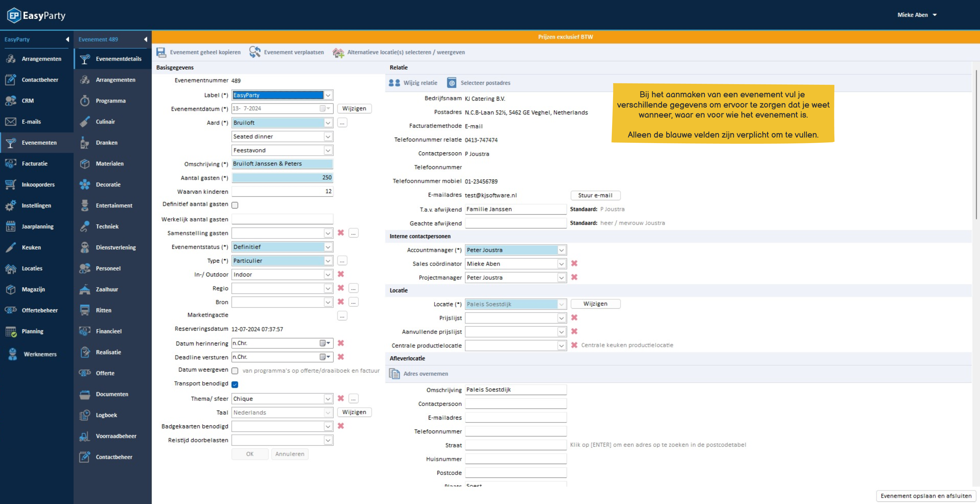Open Instellingen gear icon
This screenshot has height=504, width=980.
[x=11, y=205]
